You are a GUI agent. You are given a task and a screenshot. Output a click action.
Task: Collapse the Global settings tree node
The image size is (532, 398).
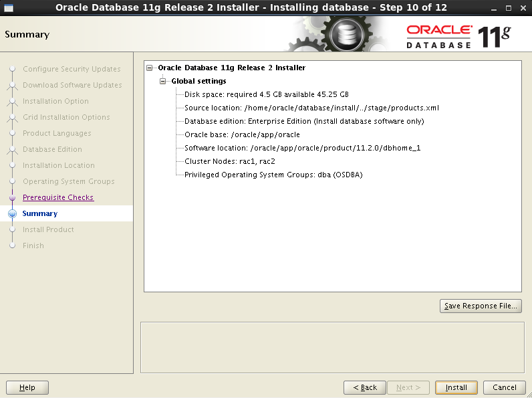(x=163, y=81)
